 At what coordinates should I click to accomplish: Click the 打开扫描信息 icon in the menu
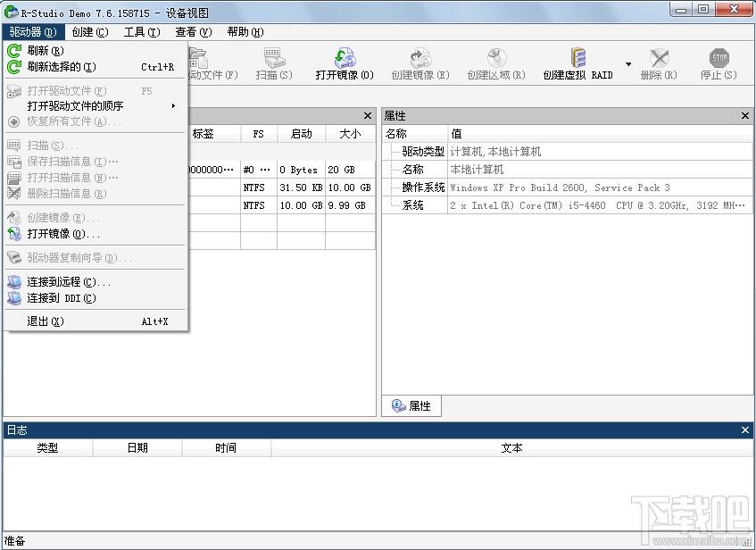14,178
